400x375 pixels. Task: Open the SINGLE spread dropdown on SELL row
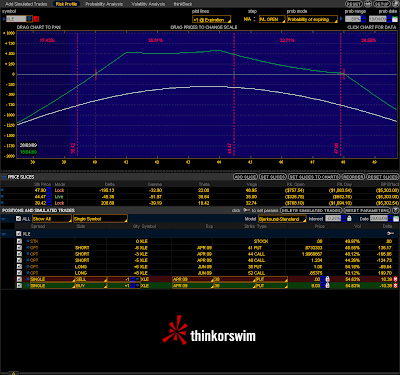[52, 279]
